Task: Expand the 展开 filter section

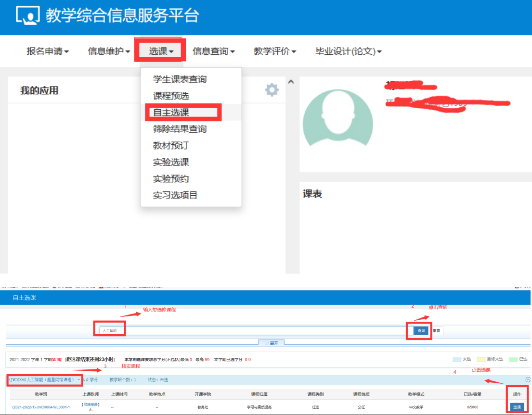Action: [272, 343]
